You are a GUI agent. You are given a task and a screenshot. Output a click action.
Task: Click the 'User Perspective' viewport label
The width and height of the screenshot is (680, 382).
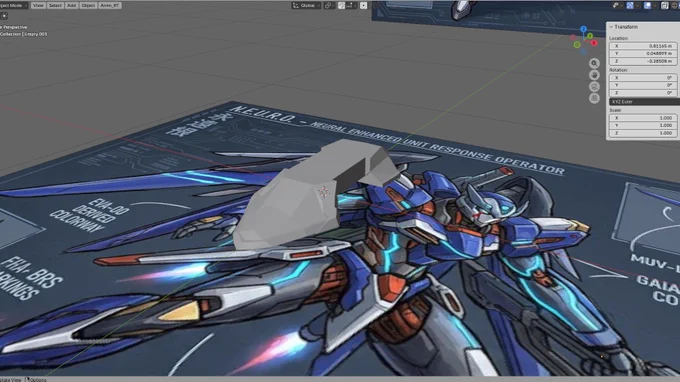tap(14, 27)
